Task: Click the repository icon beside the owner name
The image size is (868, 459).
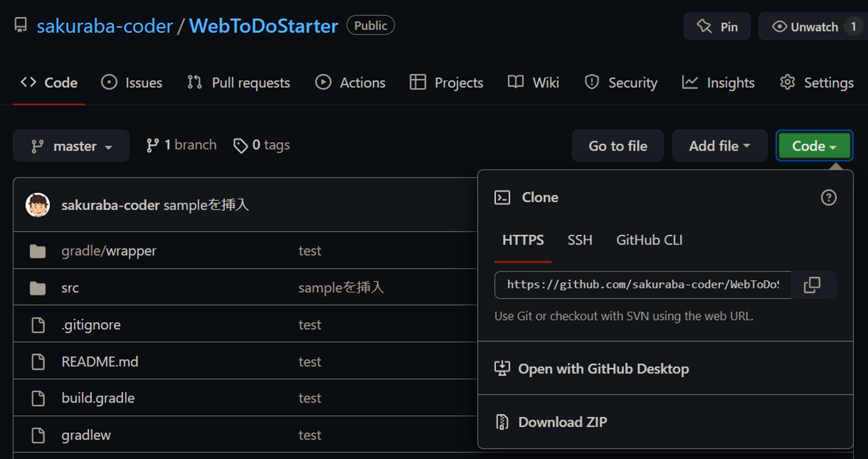Action: click(21, 26)
